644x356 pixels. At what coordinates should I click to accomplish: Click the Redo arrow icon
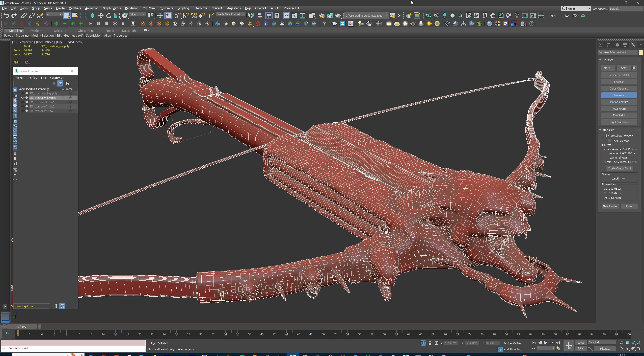14,15
